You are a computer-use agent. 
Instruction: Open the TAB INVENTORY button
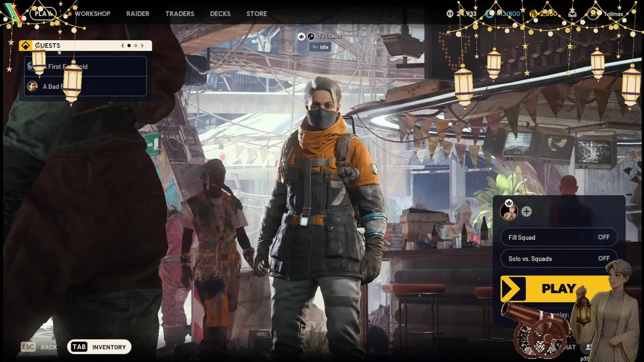click(x=99, y=347)
